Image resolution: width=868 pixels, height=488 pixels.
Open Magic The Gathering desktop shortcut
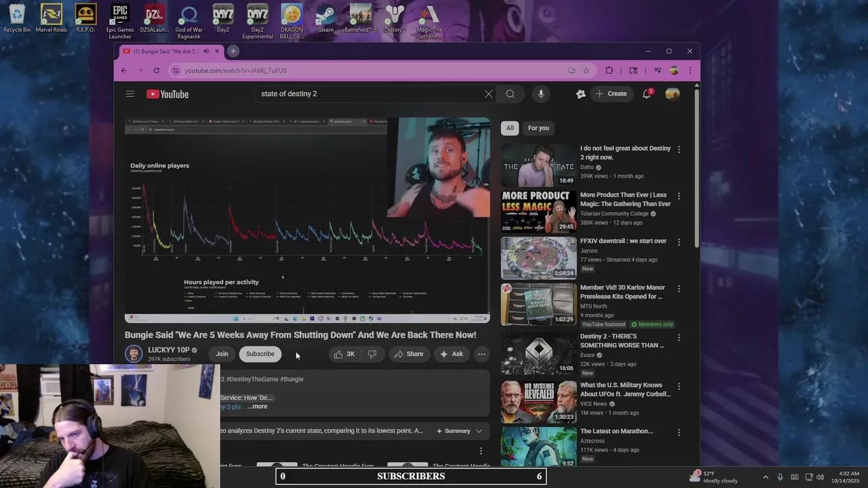click(x=429, y=21)
